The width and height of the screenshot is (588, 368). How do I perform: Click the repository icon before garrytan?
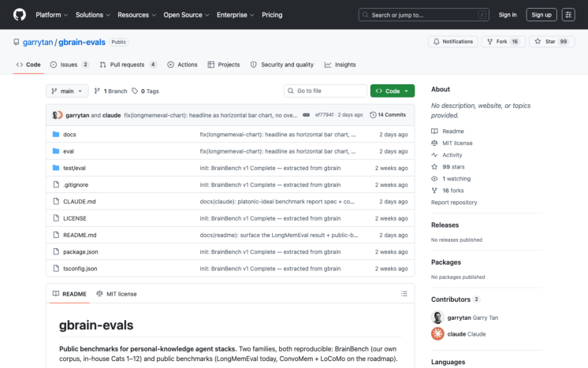16,42
